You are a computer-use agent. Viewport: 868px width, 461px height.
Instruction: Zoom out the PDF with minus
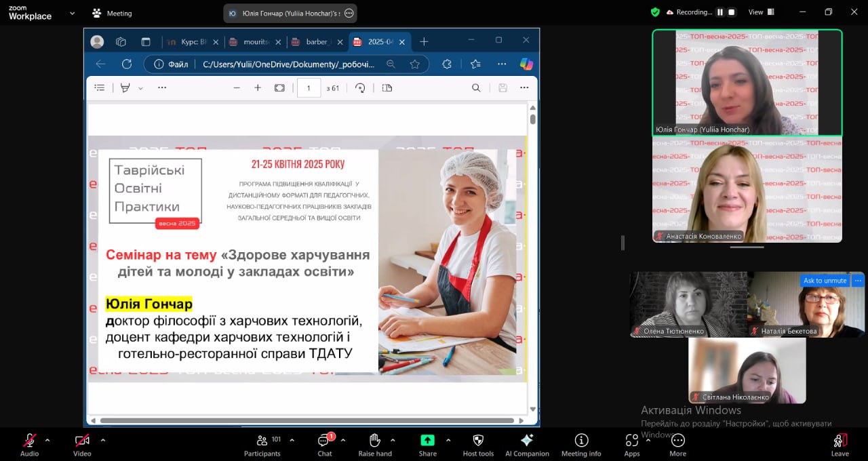[x=237, y=87]
